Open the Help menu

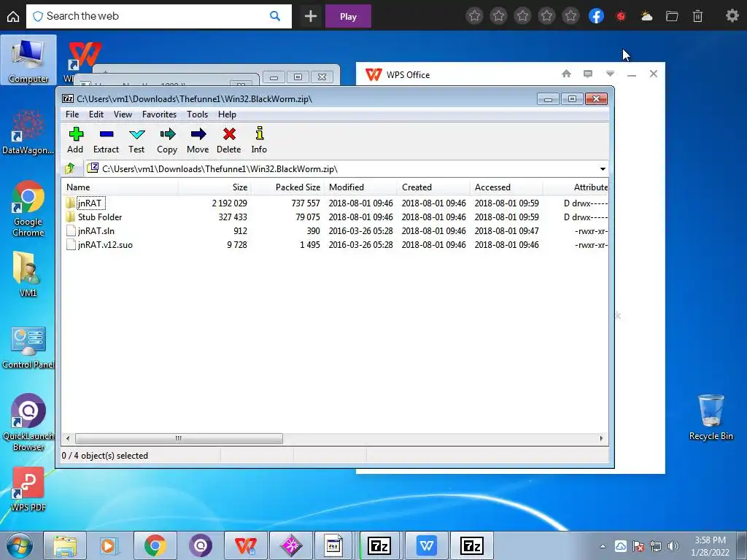pyautogui.click(x=227, y=114)
